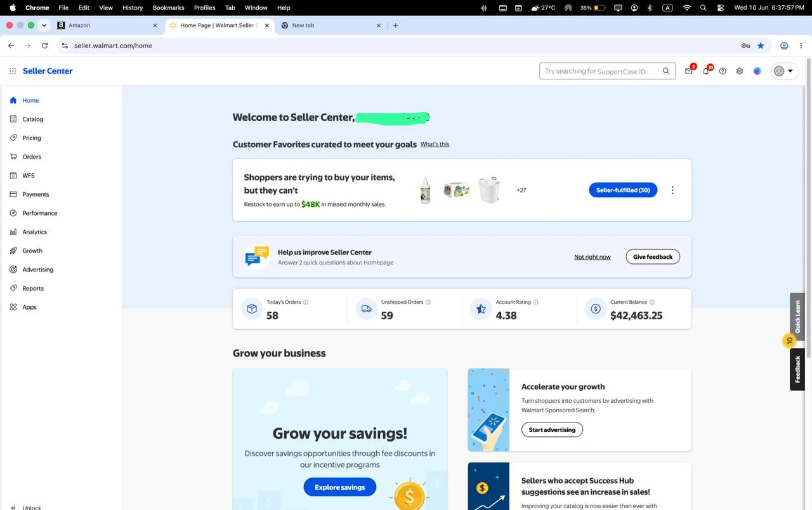Click the Seller Center logo
812x510 pixels.
click(48, 71)
